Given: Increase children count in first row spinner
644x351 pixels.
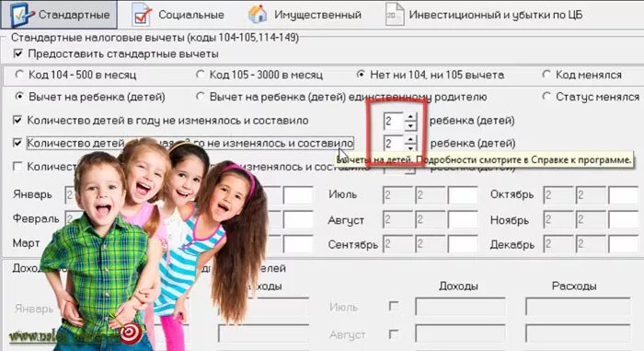Looking at the screenshot, I should coord(410,117).
